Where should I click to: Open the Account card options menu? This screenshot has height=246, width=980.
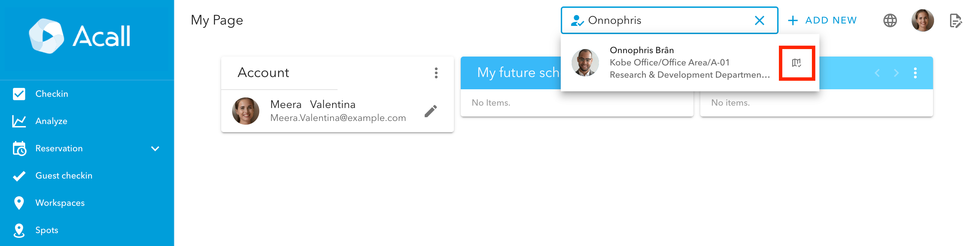(436, 73)
